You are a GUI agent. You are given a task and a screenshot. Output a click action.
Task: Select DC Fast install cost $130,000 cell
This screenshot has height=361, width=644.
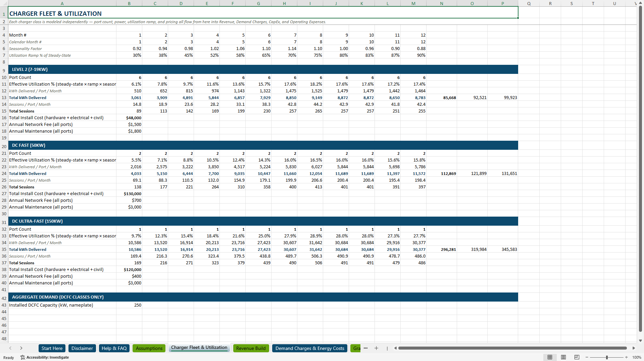click(x=129, y=194)
